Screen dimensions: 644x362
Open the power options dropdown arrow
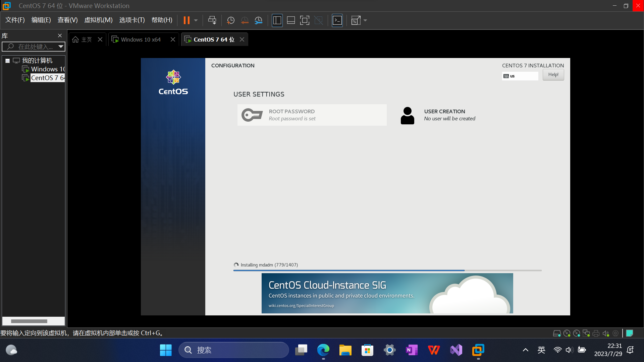pos(196,20)
